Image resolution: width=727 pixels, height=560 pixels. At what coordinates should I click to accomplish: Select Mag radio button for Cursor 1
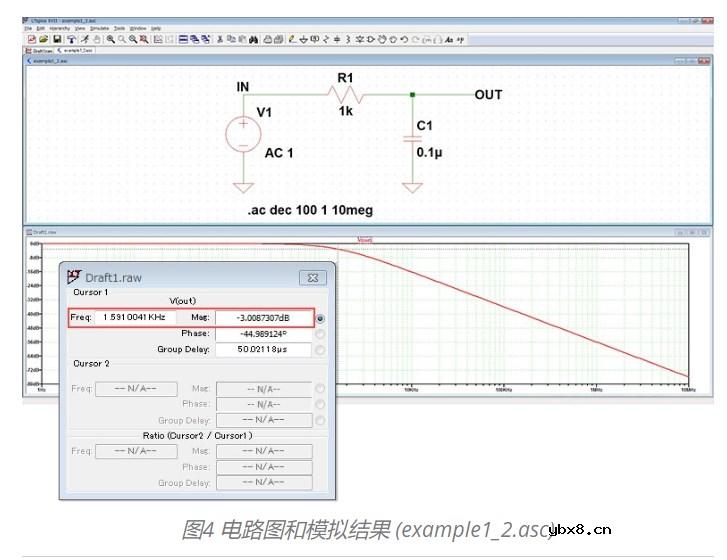(x=320, y=318)
